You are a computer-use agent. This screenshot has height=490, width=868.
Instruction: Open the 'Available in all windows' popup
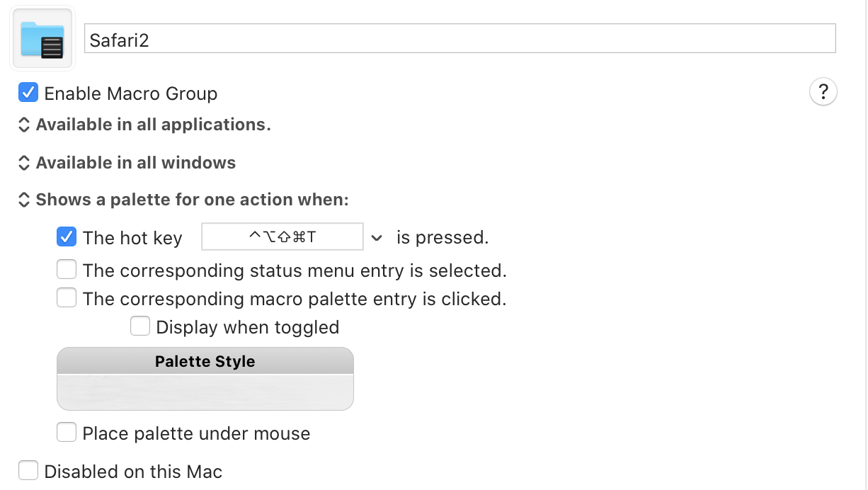tap(127, 163)
